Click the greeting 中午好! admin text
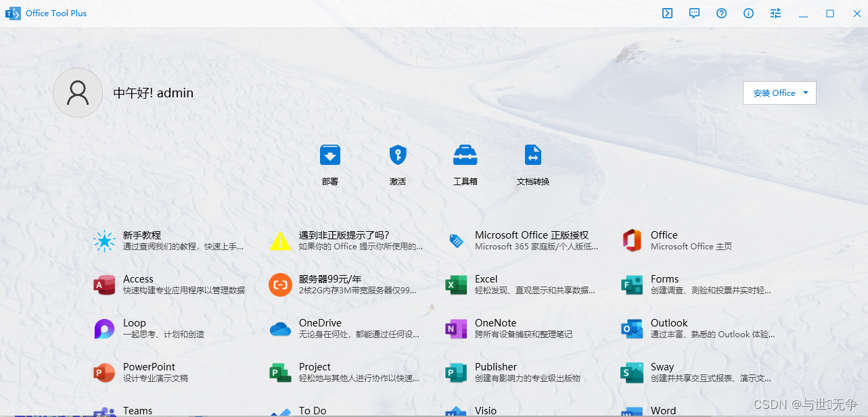Screen dimensions: 868x417 (153, 93)
